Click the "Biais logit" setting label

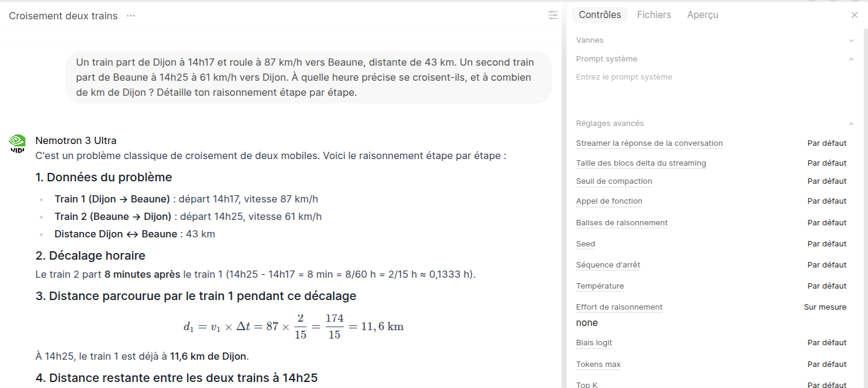[594, 343]
